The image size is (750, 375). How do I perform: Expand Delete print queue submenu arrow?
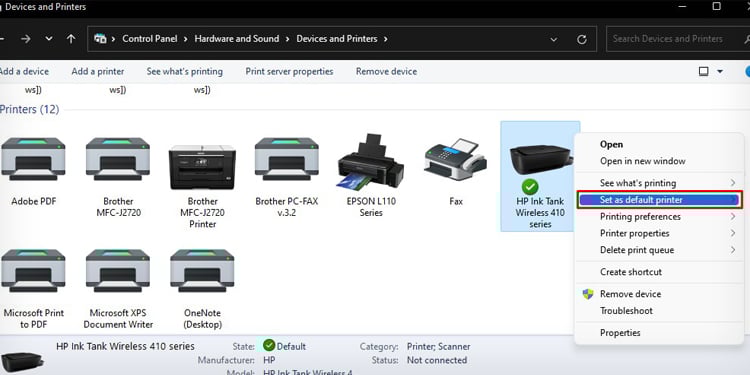click(x=733, y=250)
